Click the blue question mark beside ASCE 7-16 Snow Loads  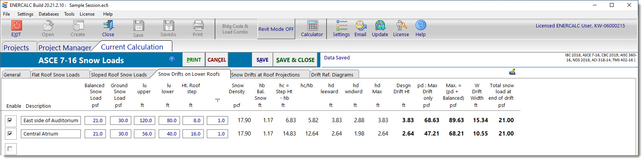pos(172,59)
